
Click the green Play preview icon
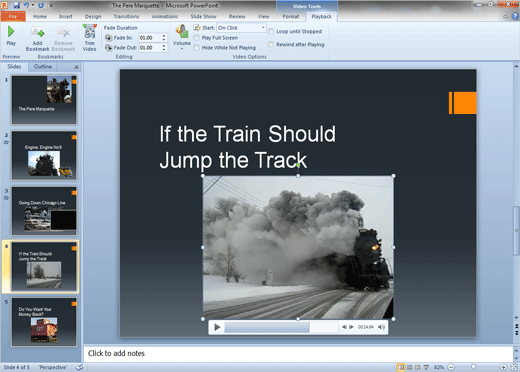click(11, 32)
